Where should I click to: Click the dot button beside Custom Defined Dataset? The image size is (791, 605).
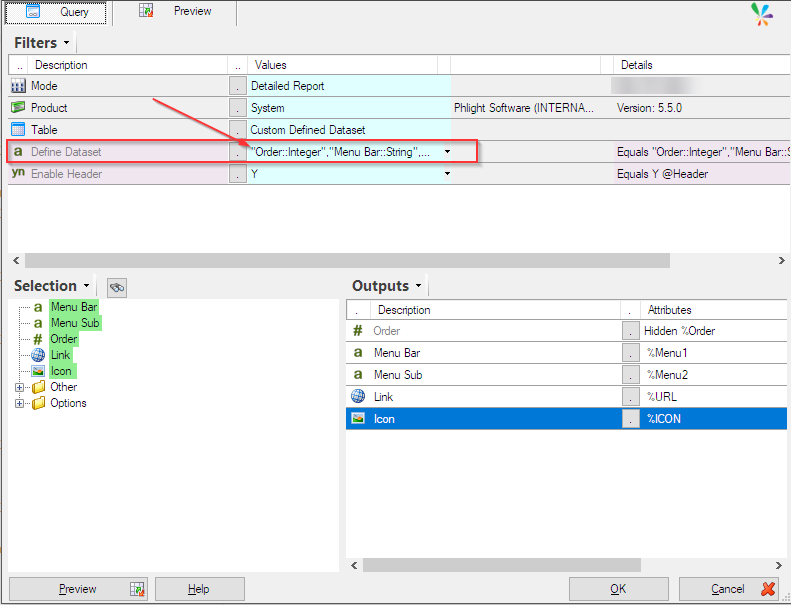tap(238, 130)
